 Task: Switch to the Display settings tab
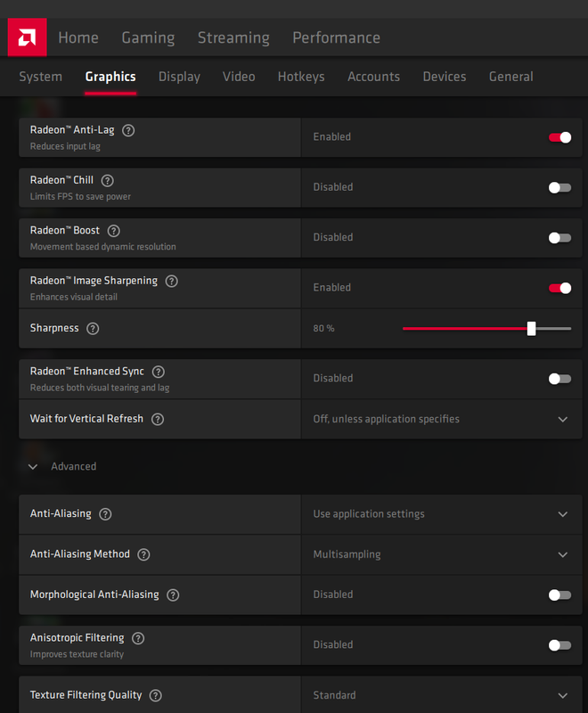pos(179,77)
